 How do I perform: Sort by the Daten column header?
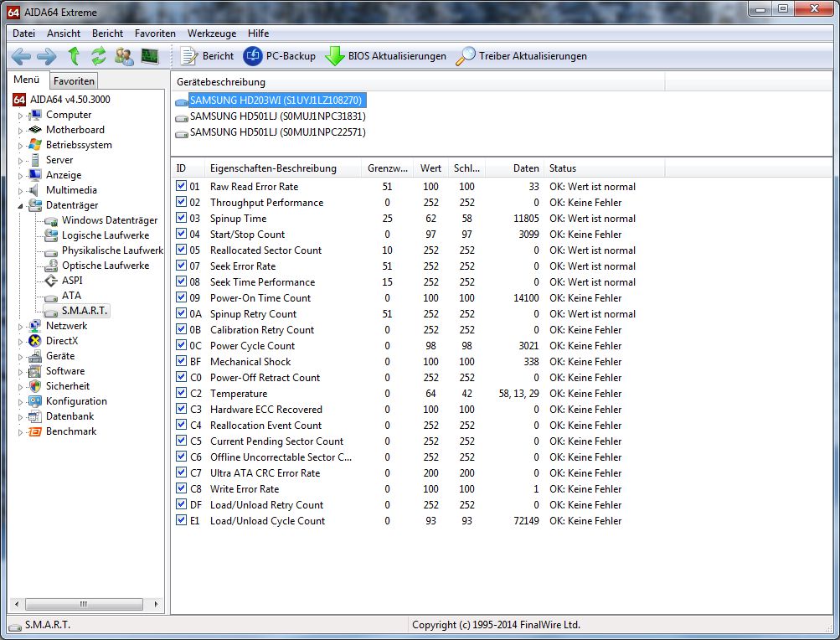point(514,168)
